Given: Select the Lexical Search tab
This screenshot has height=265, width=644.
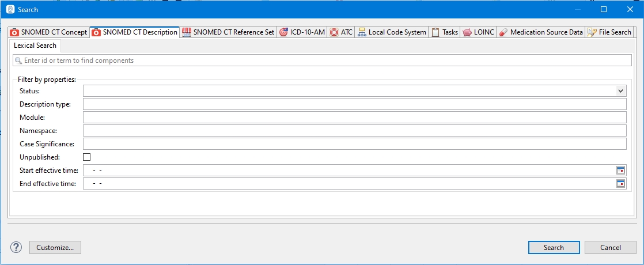Looking at the screenshot, I should click(x=35, y=46).
